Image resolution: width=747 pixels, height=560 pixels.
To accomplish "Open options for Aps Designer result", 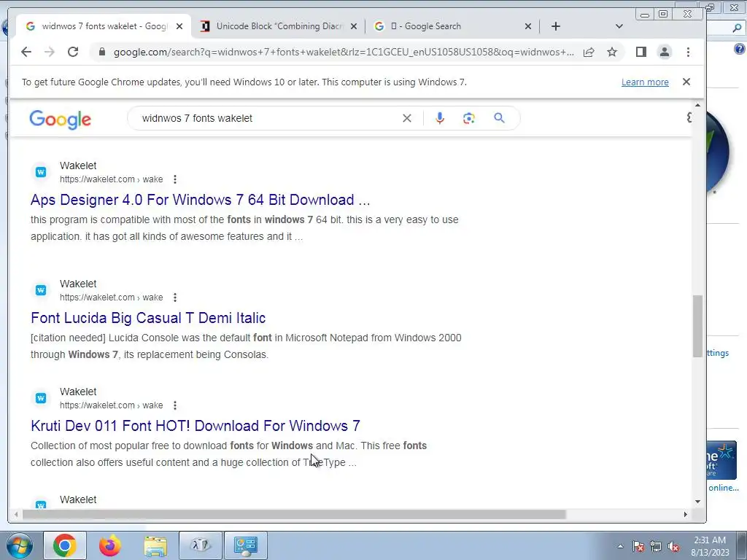I will tap(175, 179).
